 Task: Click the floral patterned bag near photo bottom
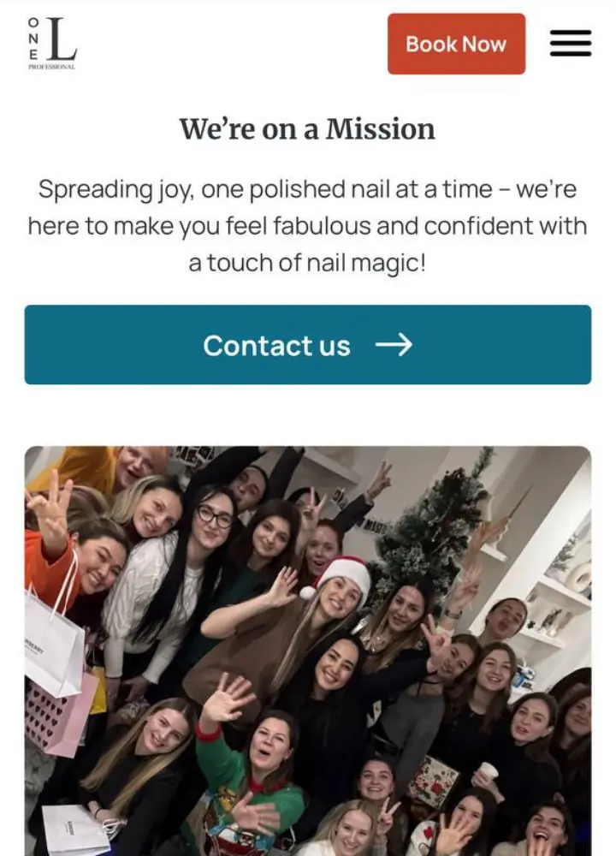[x=434, y=782]
